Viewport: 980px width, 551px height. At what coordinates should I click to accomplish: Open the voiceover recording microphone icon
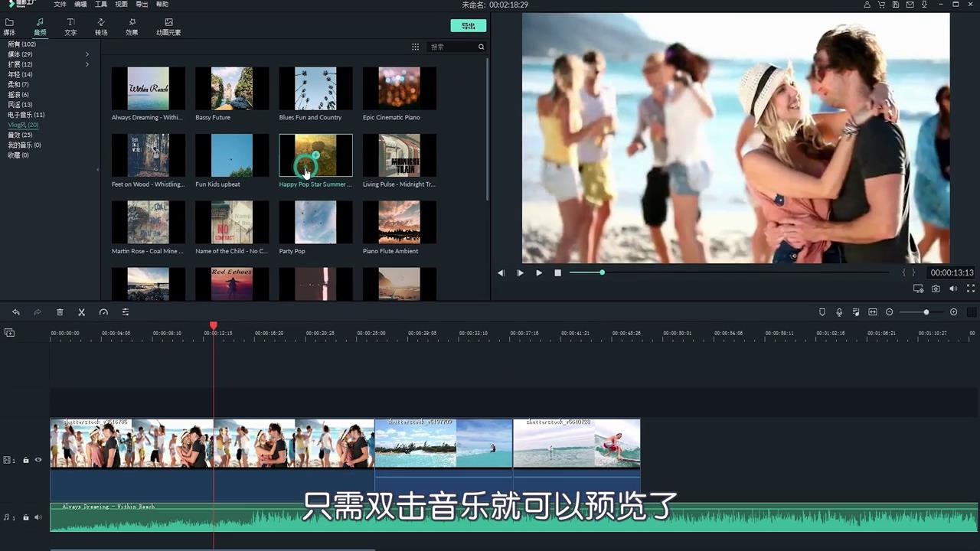point(838,311)
